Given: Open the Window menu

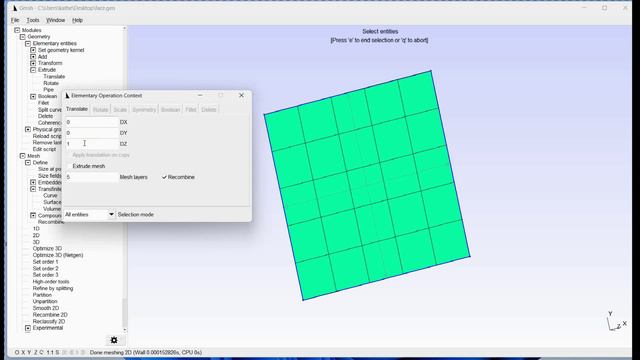Looking at the screenshot, I should pos(56,20).
